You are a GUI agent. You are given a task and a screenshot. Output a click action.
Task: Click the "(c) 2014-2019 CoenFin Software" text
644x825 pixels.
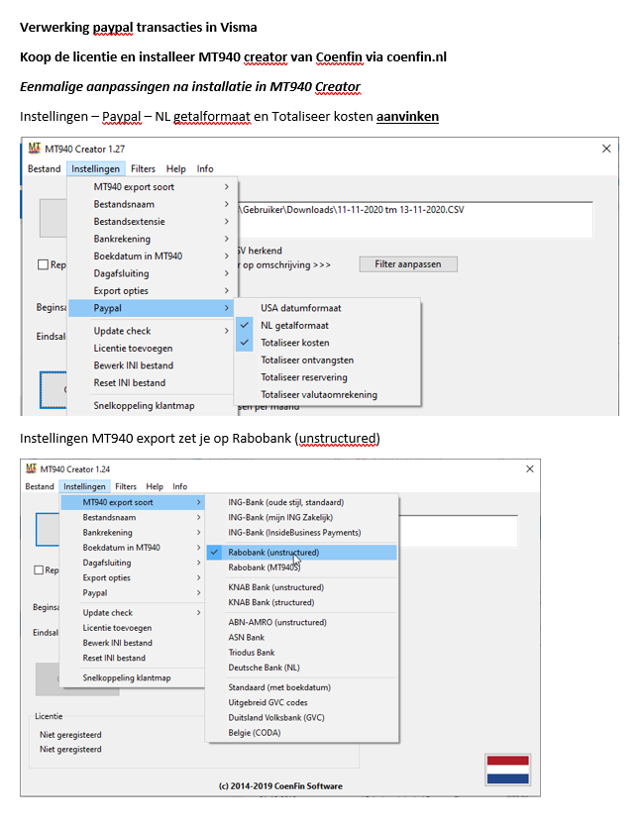[x=280, y=786]
